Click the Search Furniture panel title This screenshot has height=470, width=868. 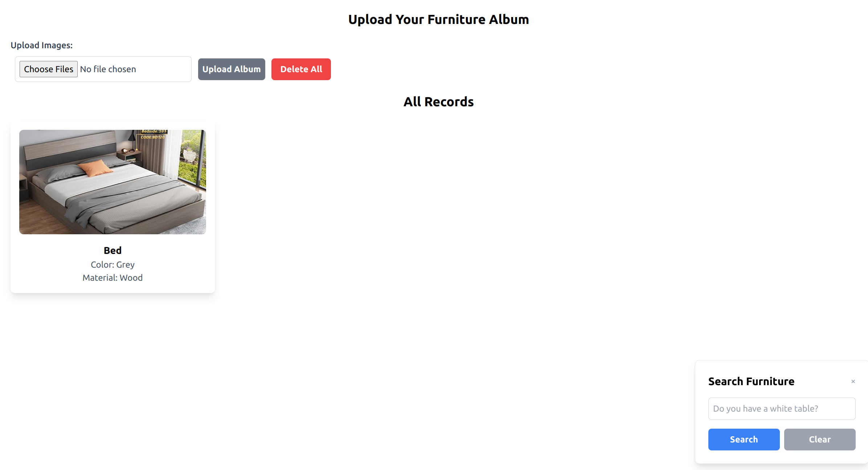751,382
